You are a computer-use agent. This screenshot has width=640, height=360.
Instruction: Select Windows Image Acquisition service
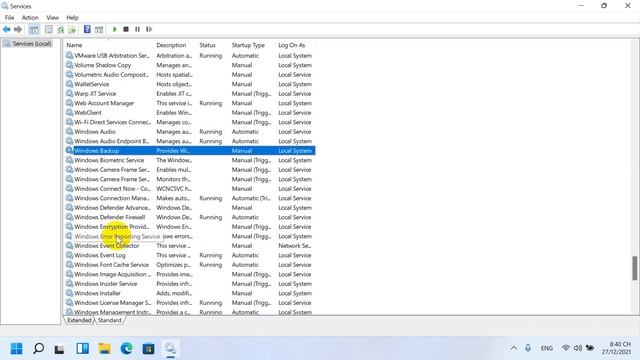[x=190, y=274]
